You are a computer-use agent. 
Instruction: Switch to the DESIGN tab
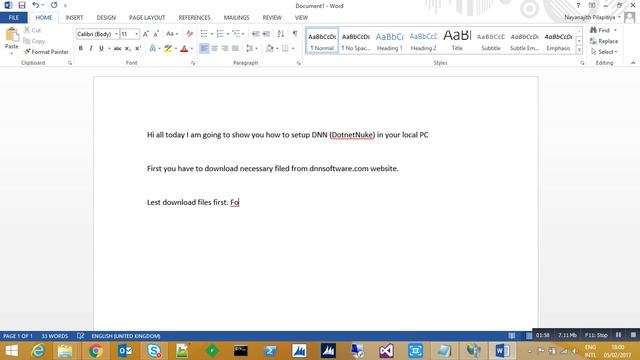coord(106,18)
